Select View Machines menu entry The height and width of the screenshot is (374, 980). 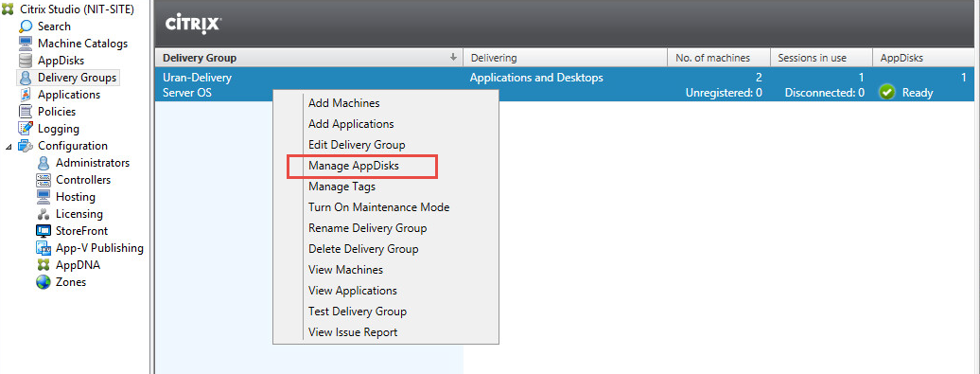(x=345, y=270)
